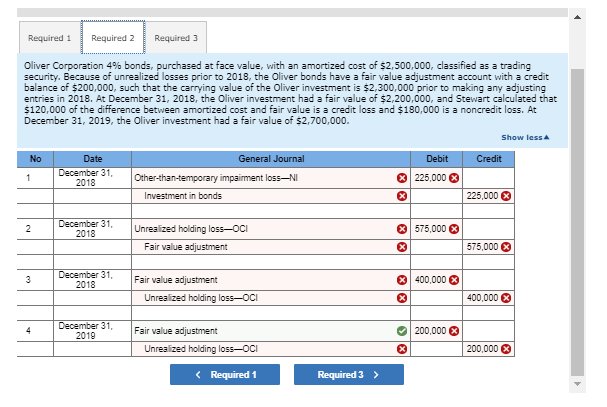Select the December 31, 2019 date cell
This screenshot has width=607, height=407.
92,331
